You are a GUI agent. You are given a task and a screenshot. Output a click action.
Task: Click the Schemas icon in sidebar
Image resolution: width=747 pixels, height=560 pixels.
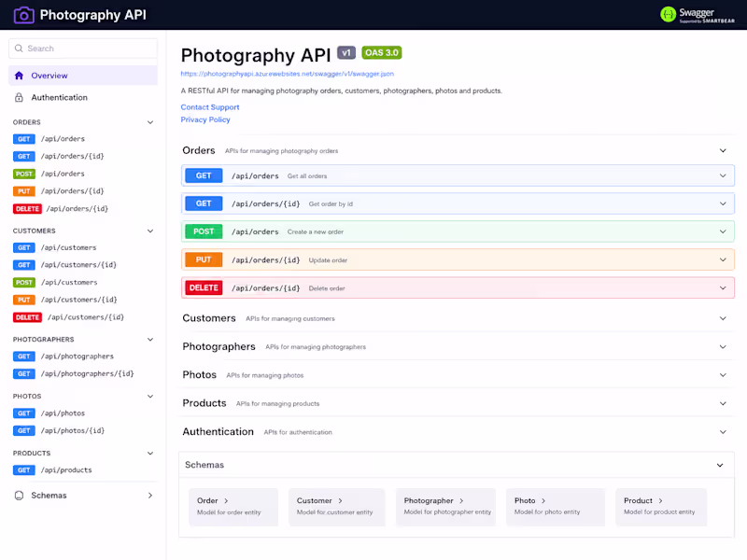(x=19, y=496)
